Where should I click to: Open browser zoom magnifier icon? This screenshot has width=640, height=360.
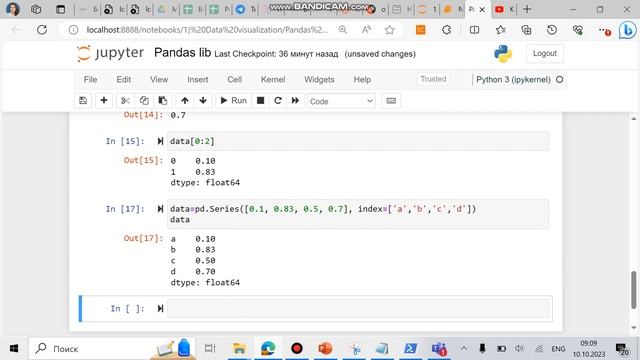[342, 30]
